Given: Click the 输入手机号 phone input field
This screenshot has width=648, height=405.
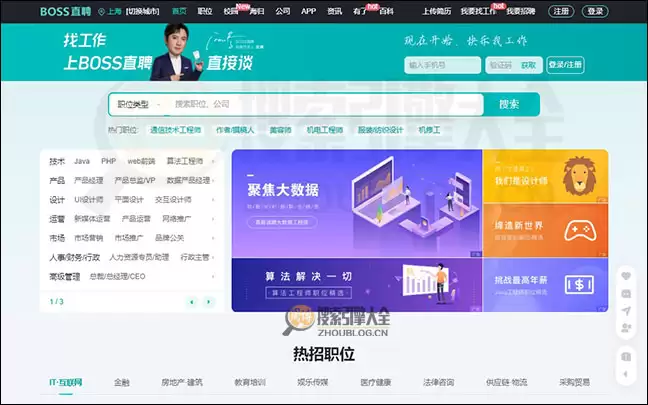Looking at the screenshot, I should [x=443, y=65].
